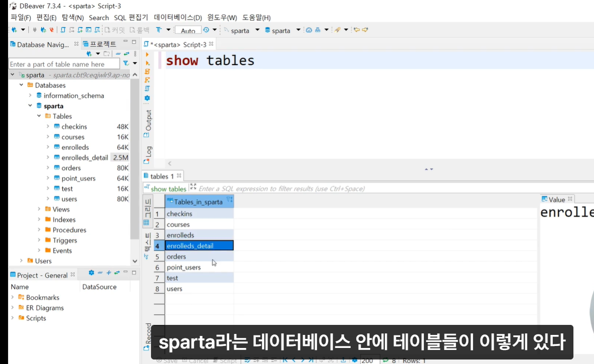Click the navigator tree vertical scrollbar
The image size is (594, 364).
135,159
